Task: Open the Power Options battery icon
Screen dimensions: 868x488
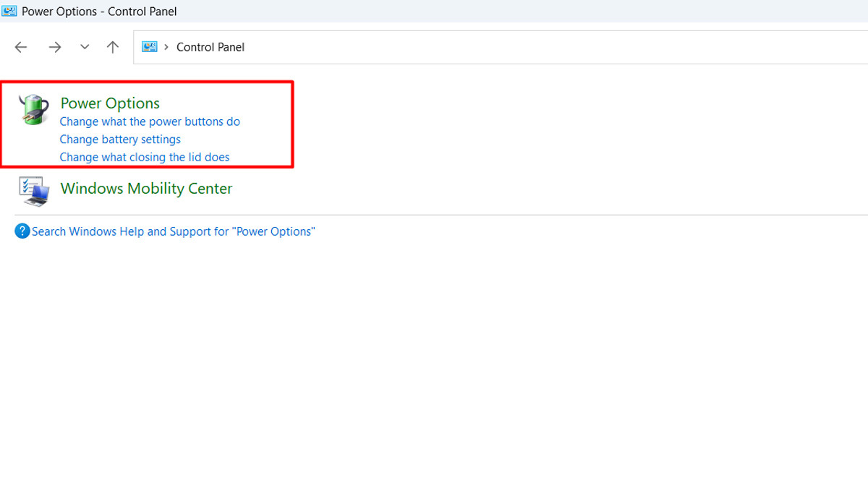Action: 33,110
